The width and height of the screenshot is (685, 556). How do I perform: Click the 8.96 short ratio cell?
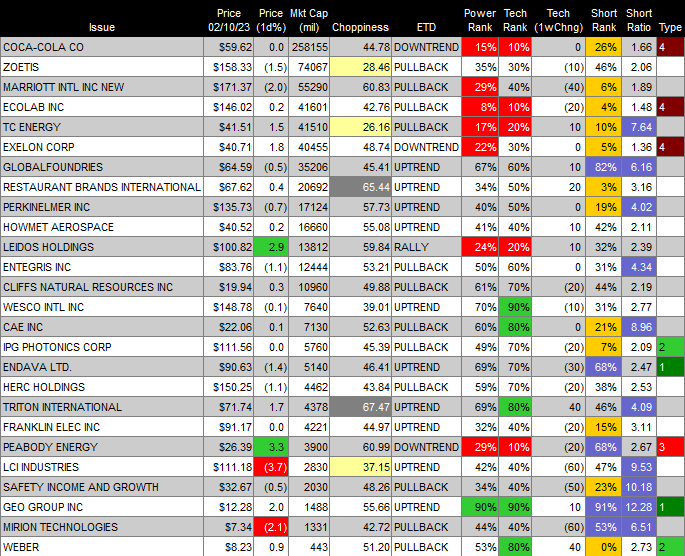point(639,327)
